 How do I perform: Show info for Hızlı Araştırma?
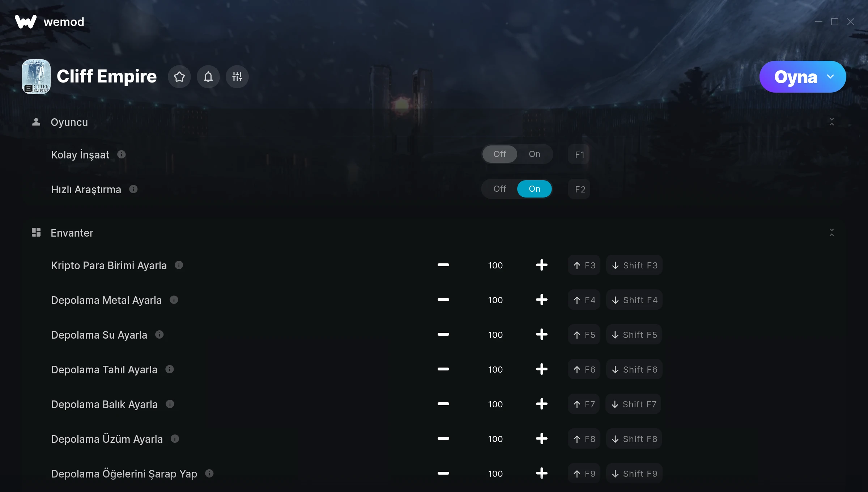(x=133, y=189)
